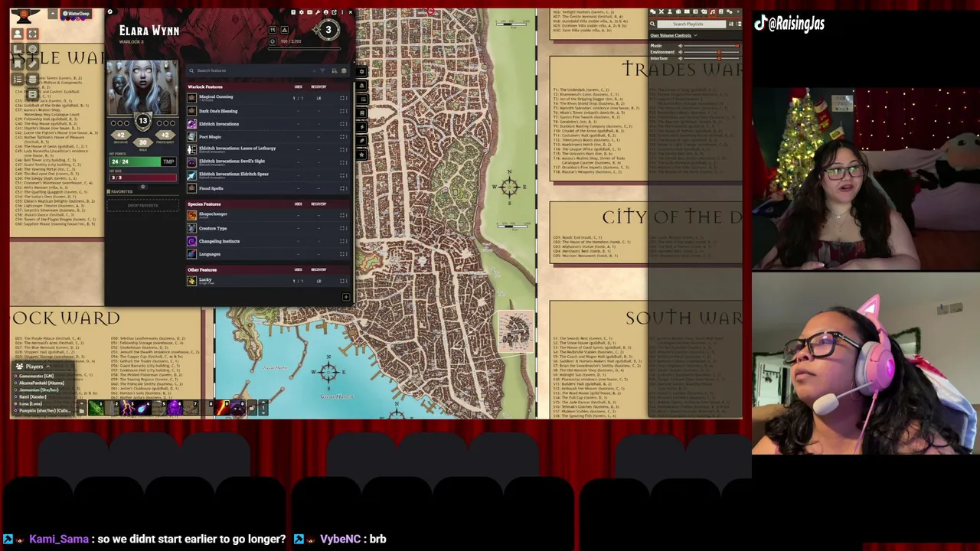Open the third sheet side tab
Viewport: 980px width, 551px height.
coord(361,99)
